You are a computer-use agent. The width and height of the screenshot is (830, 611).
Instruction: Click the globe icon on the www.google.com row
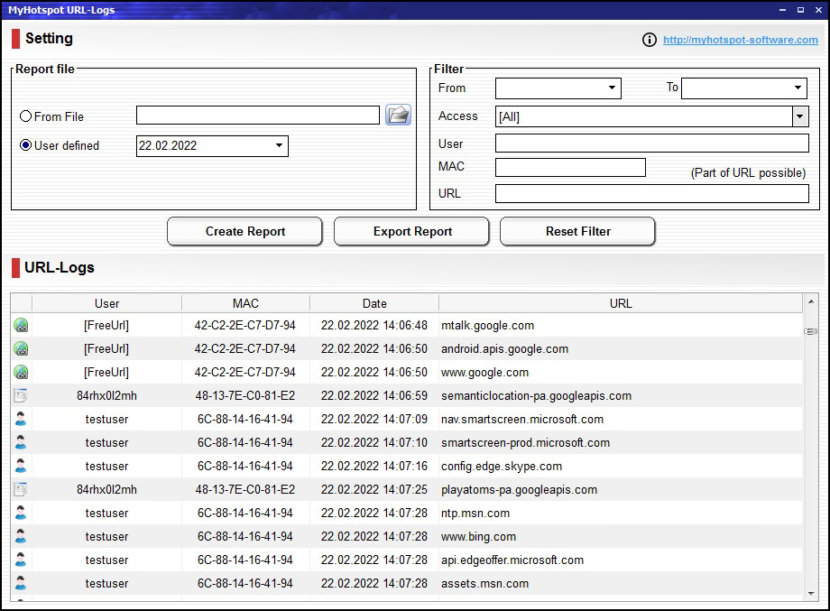[22, 372]
